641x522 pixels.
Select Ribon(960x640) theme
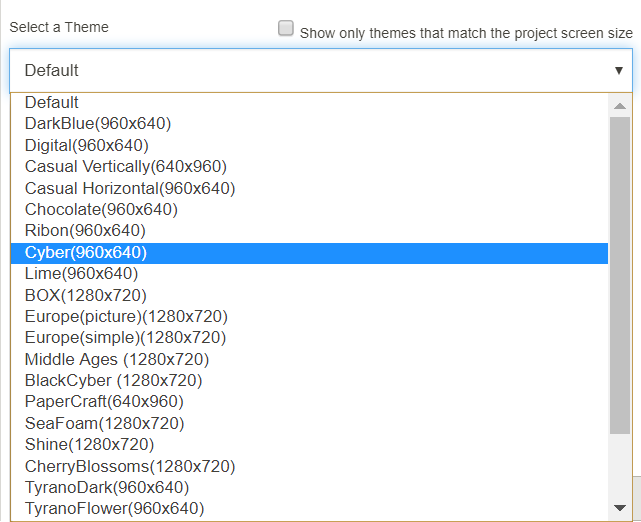coord(309,231)
